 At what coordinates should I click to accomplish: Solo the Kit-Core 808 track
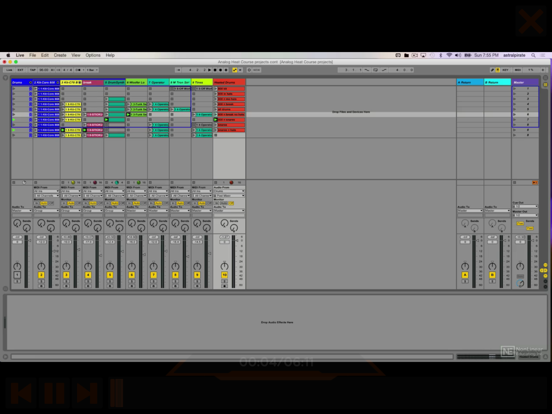click(x=41, y=281)
